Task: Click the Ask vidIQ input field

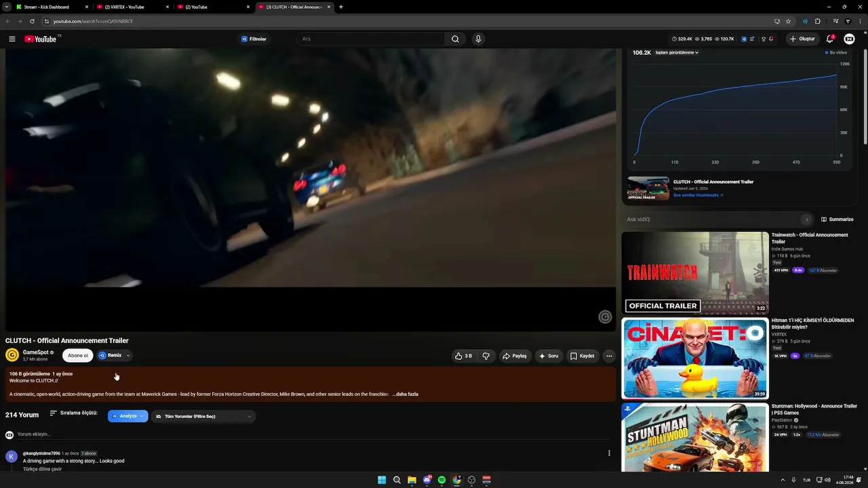Action: pyautogui.click(x=712, y=220)
